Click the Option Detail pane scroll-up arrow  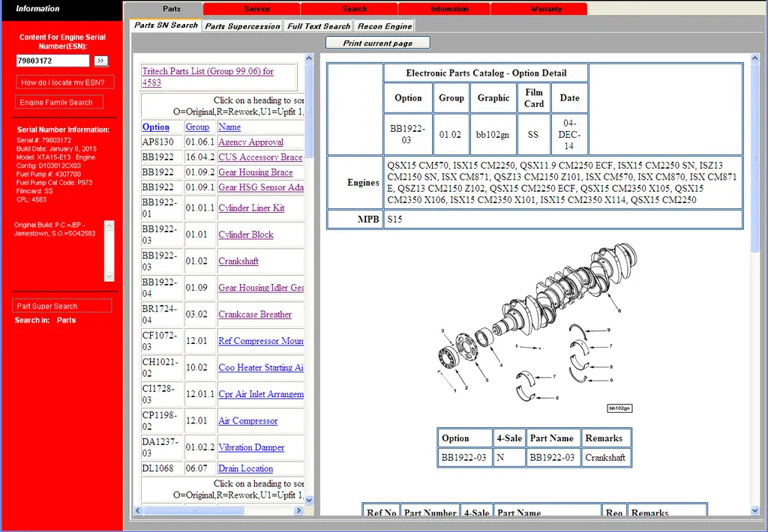(754, 58)
